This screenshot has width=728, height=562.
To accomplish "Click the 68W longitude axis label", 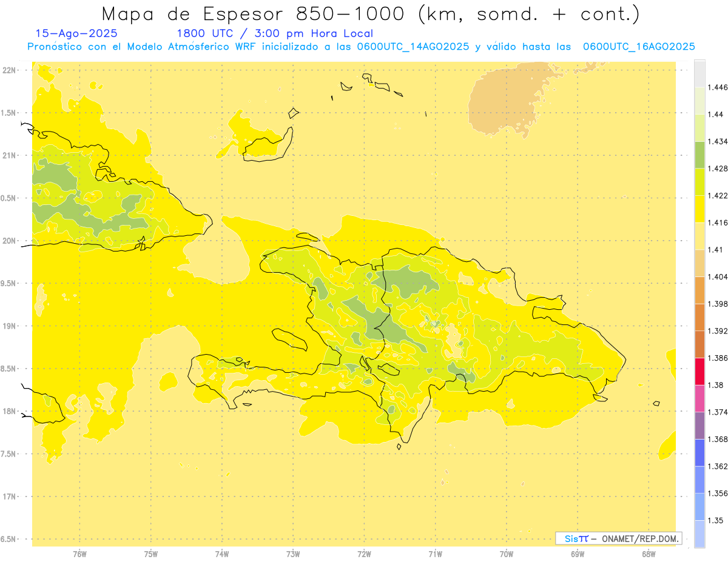I will (x=648, y=554).
